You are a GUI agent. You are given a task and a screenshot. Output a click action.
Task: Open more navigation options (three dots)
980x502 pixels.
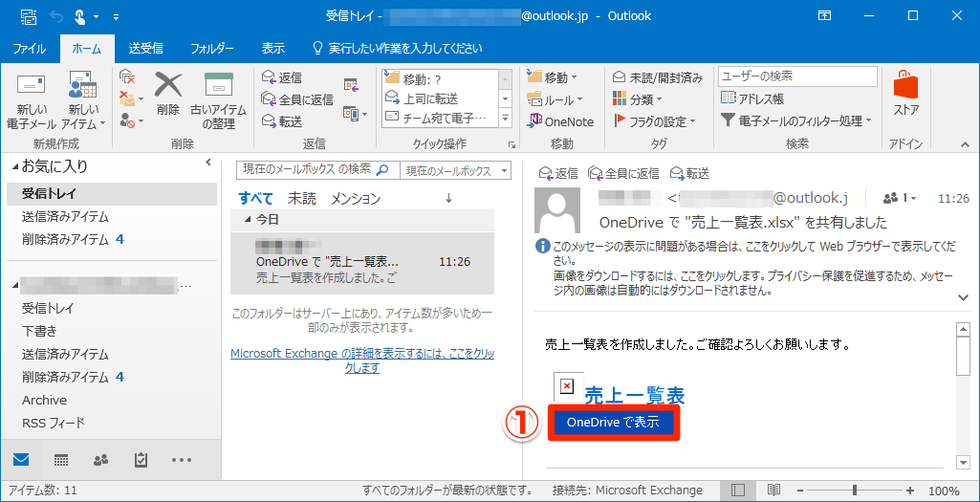[x=182, y=460]
